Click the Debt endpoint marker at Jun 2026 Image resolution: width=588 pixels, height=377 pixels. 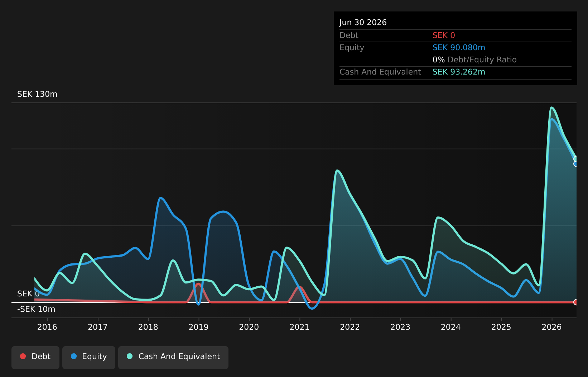coord(576,302)
